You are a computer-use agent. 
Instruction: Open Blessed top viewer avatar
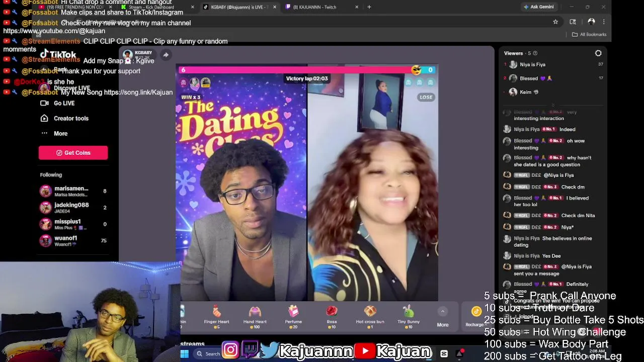(x=513, y=78)
